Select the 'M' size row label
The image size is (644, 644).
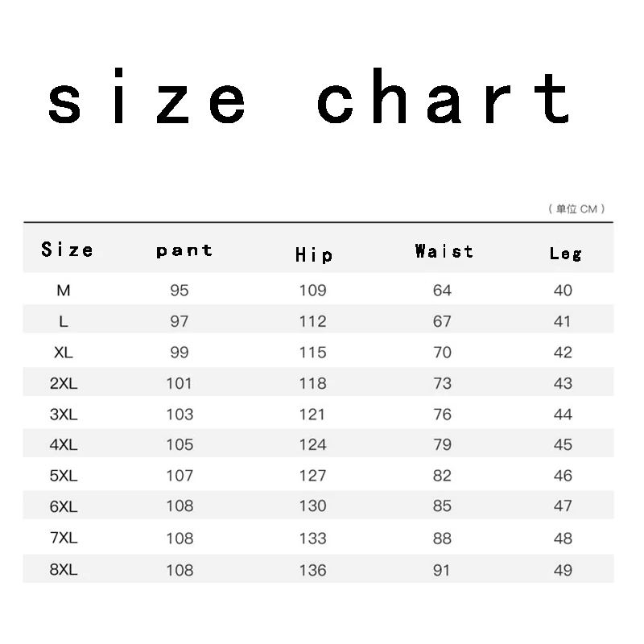tap(64, 291)
